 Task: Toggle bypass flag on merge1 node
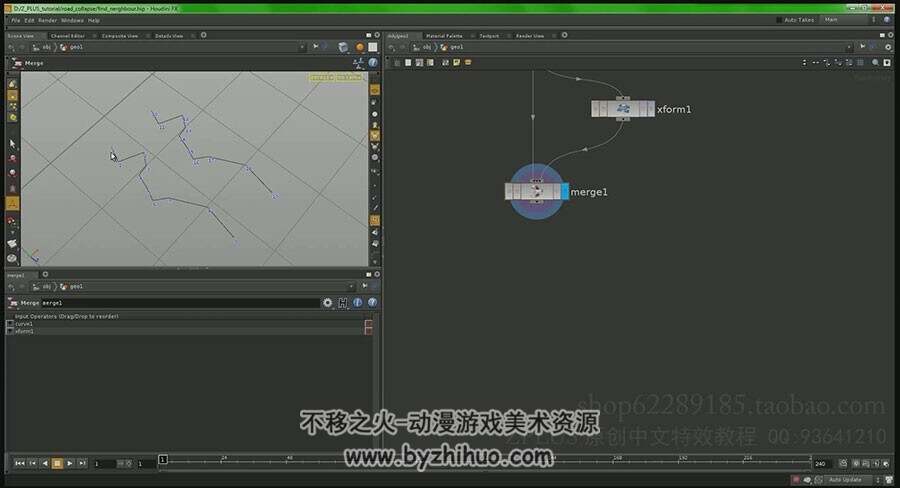click(x=509, y=192)
